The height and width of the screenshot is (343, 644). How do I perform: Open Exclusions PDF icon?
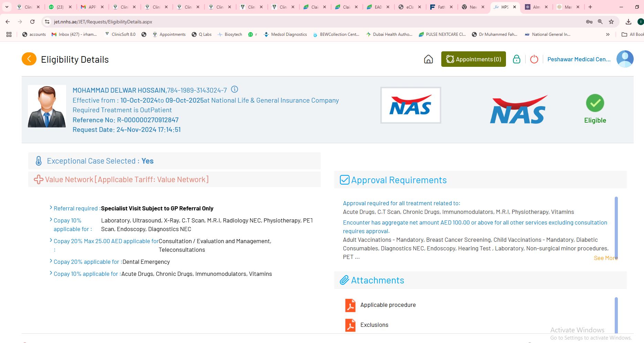point(350,325)
